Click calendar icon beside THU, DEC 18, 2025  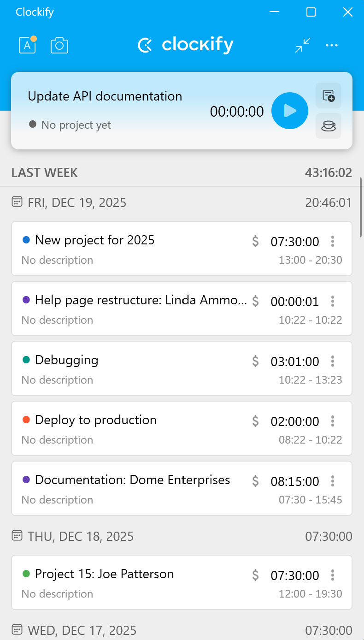coord(17,536)
